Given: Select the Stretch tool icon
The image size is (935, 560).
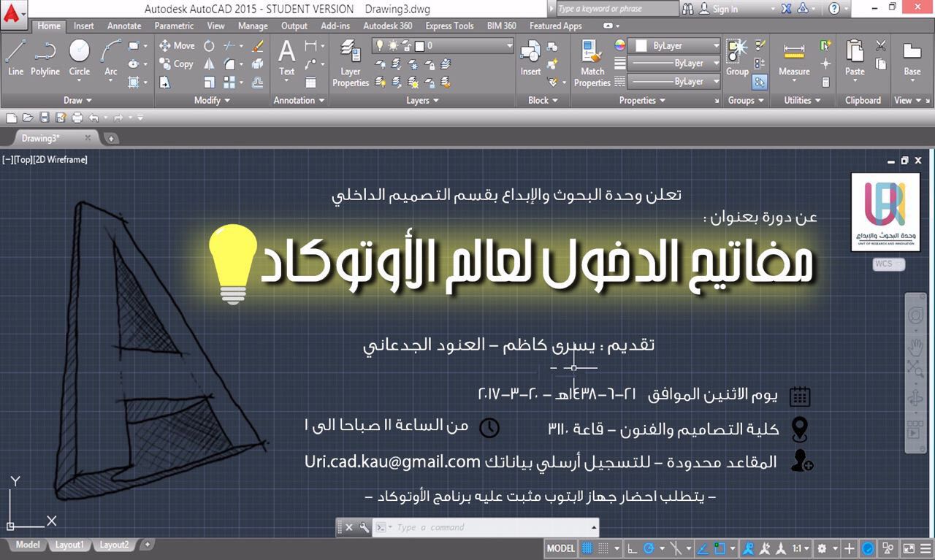Looking at the screenshot, I should tap(165, 83).
